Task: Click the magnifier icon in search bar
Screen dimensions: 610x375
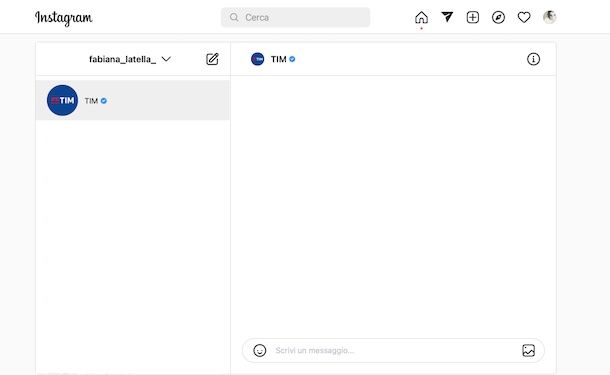Action: 234,18
